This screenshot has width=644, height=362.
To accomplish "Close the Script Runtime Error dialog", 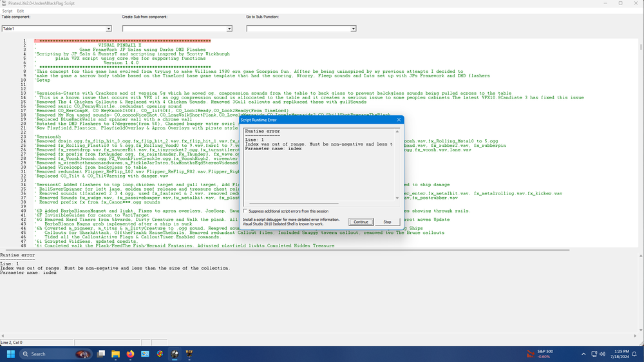I will pos(399,120).
